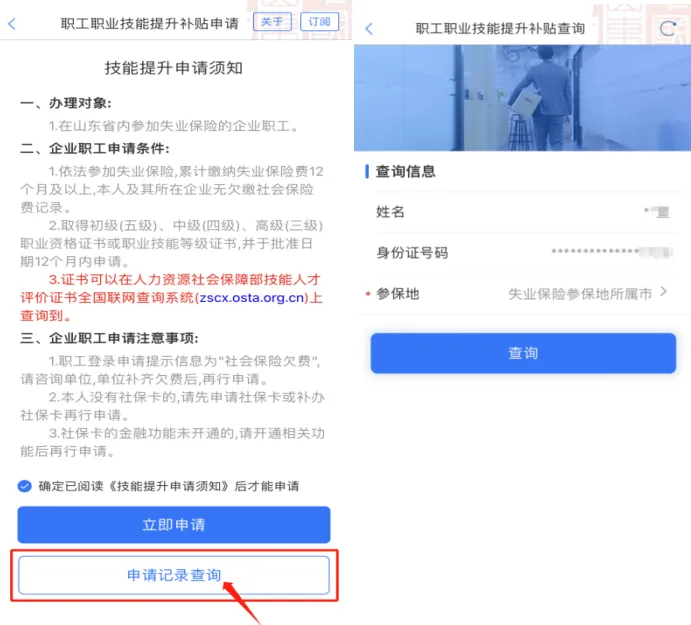The width and height of the screenshot is (691, 625).
Task: Tap the 身份证号码 masked value
Action: tap(612, 252)
